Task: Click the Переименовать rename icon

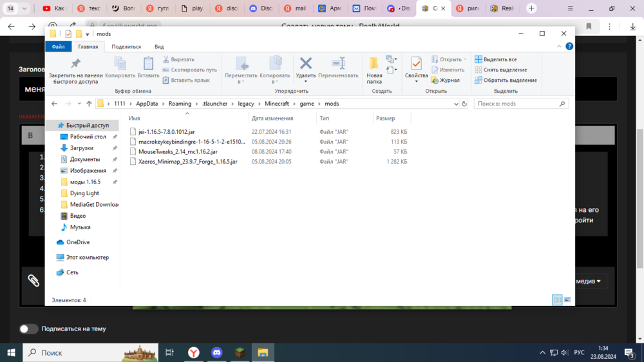Action: tap(338, 68)
